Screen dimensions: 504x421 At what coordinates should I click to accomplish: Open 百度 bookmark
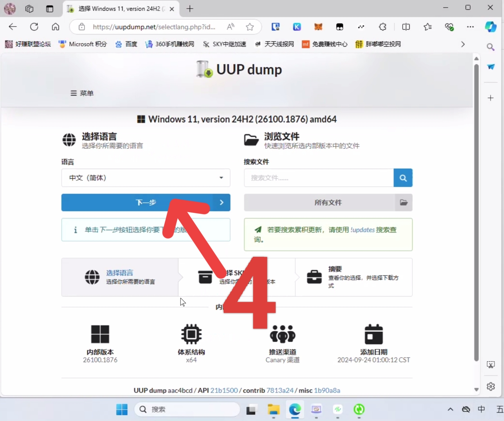(126, 44)
